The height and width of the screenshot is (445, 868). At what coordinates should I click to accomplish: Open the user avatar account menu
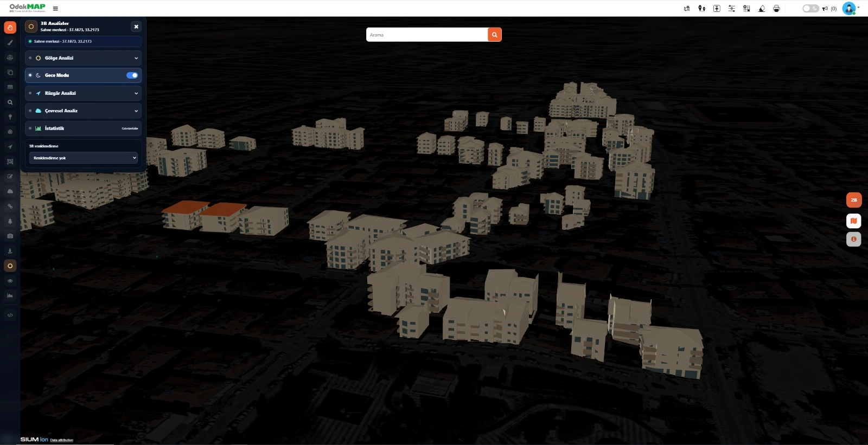[x=849, y=9]
